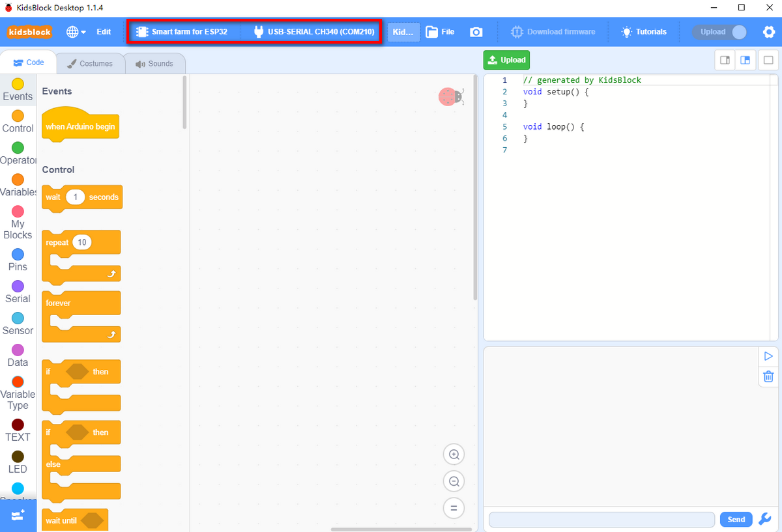Screen dimensions: 782x532
Task: Select the LED block category
Action: click(x=18, y=462)
